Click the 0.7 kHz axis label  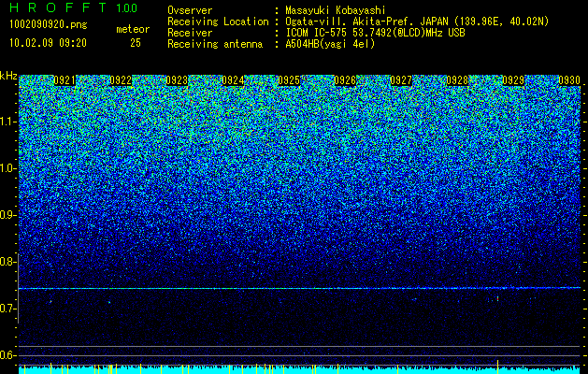[8, 309]
